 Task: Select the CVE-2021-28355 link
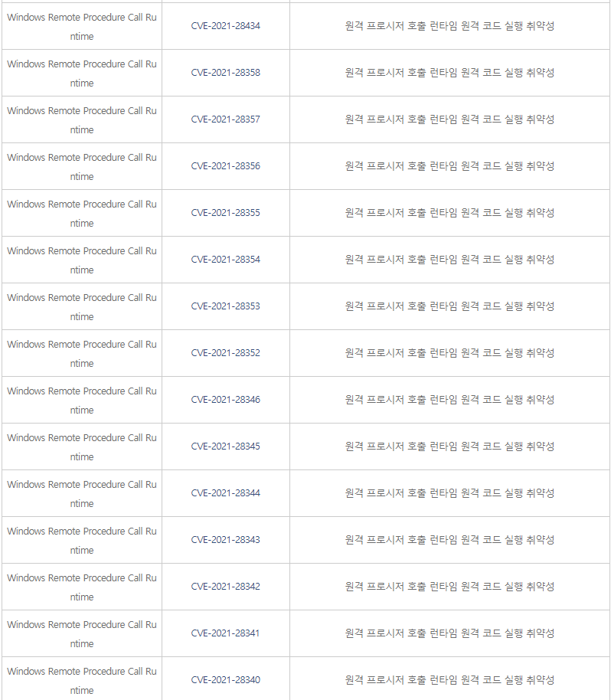(x=225, y=213)
